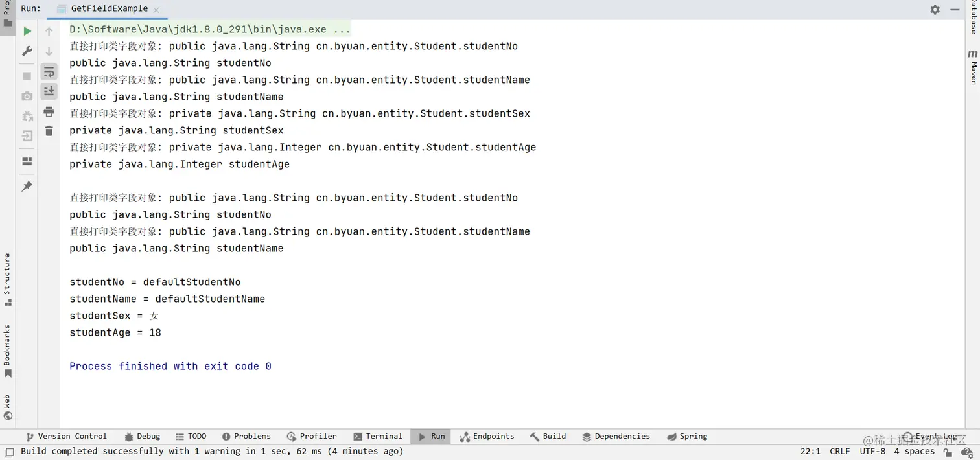Open the Database side panel
The width and height of the screenshot is (980, 460).
[973, 17]
